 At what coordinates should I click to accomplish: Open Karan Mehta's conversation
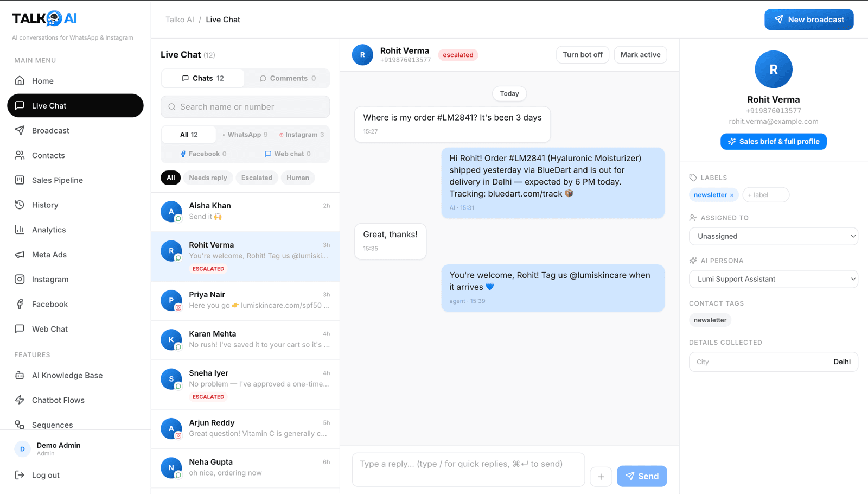pyautogui.click(x=245, y=340)
